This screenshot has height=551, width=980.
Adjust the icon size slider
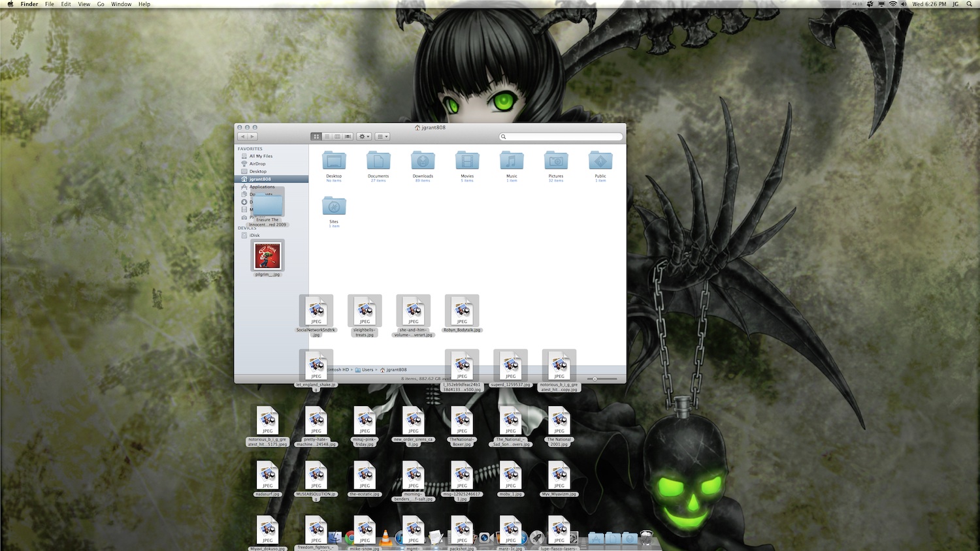(x=602, y=379)
